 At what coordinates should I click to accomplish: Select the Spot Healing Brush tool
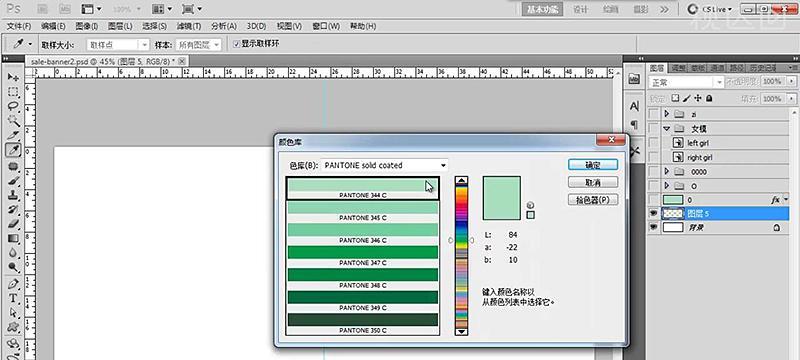(13, 166)
